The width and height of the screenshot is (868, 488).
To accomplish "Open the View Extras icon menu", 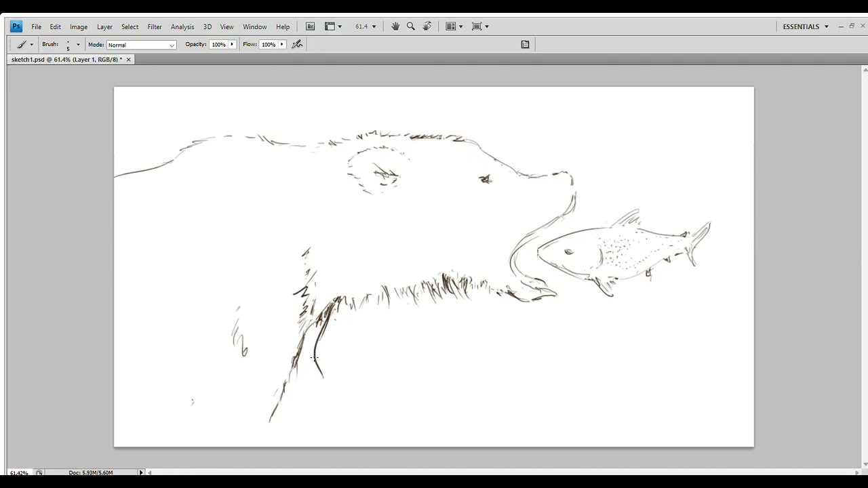I will 330,26.
